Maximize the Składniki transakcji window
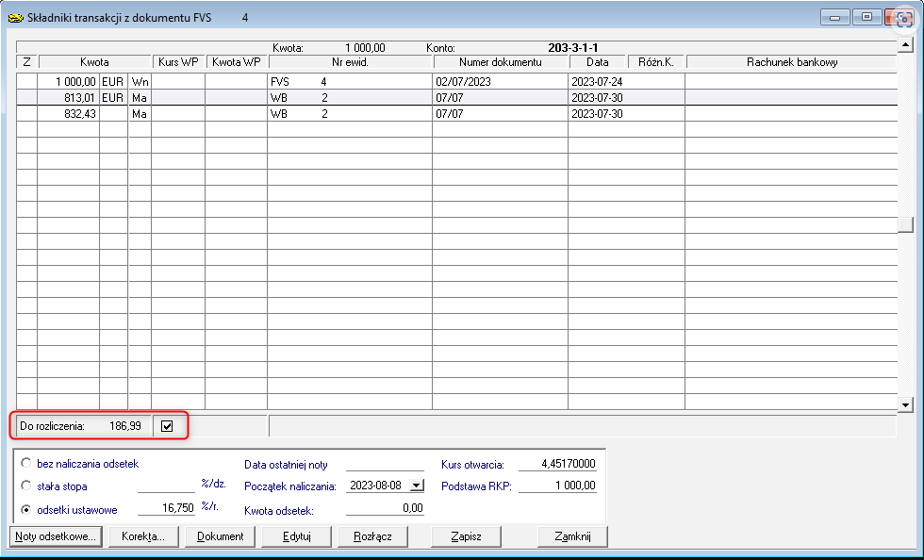 [866, 17]
